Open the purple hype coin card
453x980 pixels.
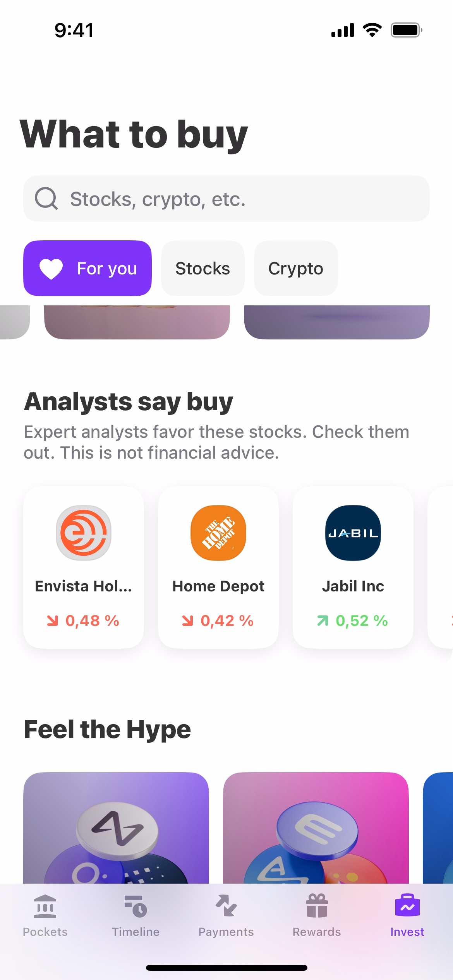[x=116, y=828]
